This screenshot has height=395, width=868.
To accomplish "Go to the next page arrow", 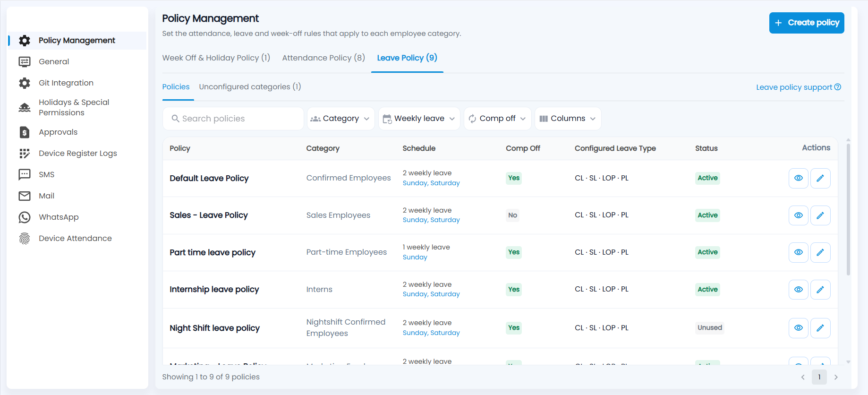I will [x=836, y=377].
